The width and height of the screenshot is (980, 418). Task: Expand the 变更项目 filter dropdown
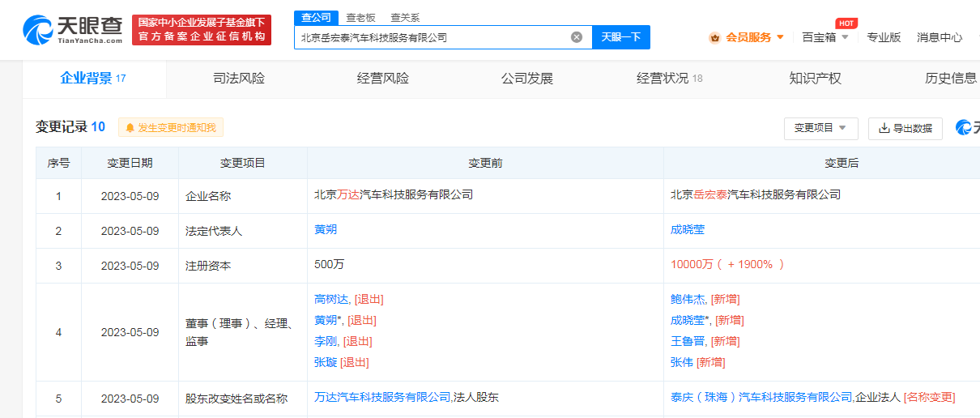tap(820, 128)
